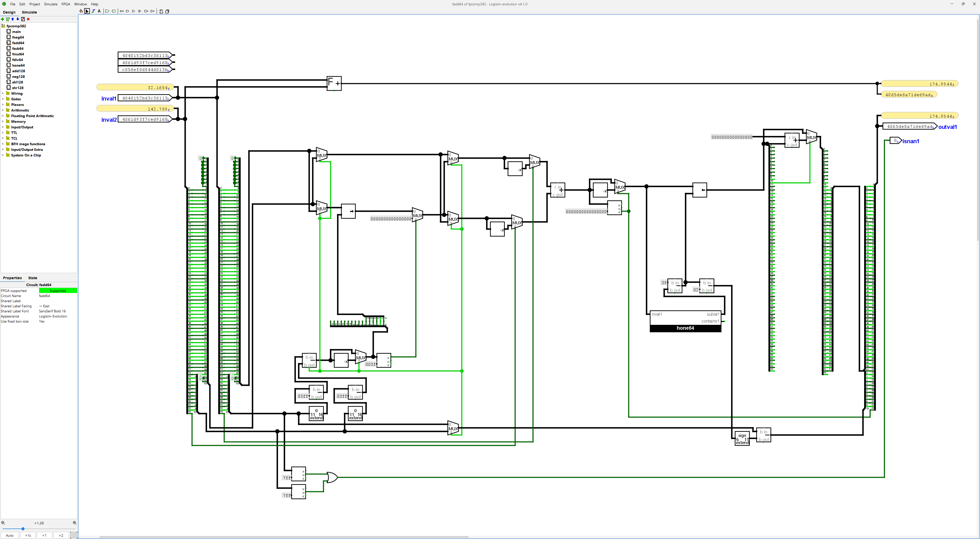The width and height of the screenshot is (980, 539).
Task: Select the Poke (hand) tool
Action: pyautogui.click(x=81, y=11)
